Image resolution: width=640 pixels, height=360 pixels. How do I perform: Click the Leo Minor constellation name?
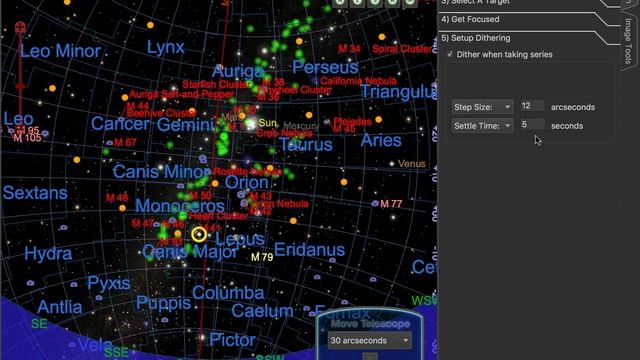click(60, 51)
